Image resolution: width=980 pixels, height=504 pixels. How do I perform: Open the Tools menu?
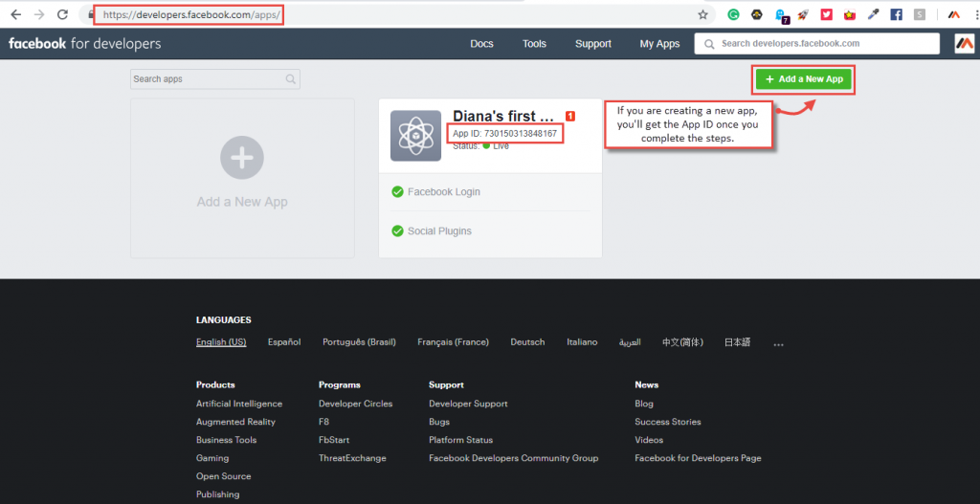(x=534, y=44)
